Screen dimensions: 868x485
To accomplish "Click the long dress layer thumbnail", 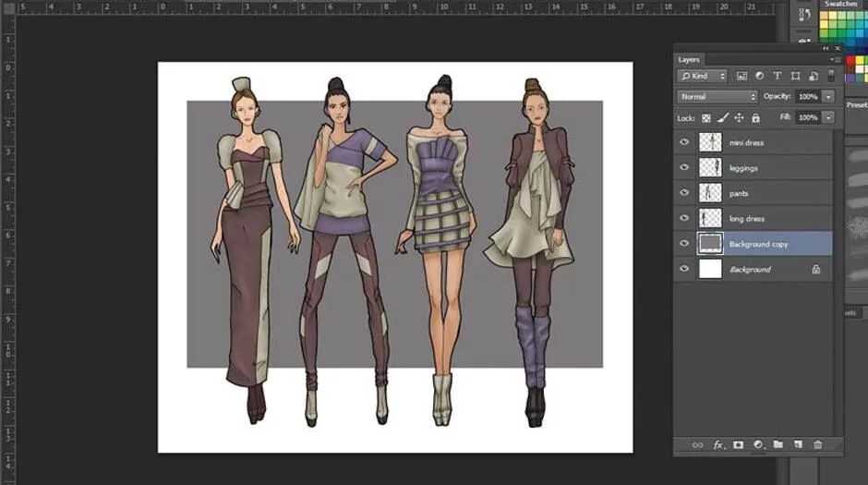I will pos(710,218).
